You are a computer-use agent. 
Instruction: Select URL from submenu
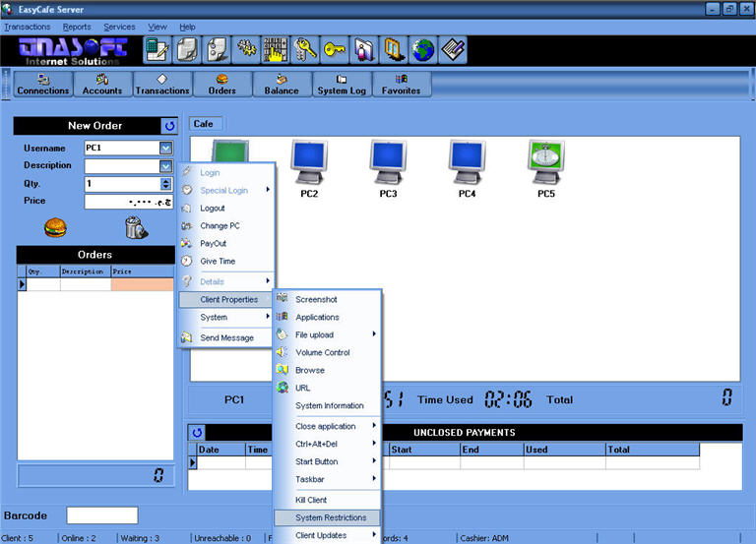pyautogui.click(x=328, y=388)
